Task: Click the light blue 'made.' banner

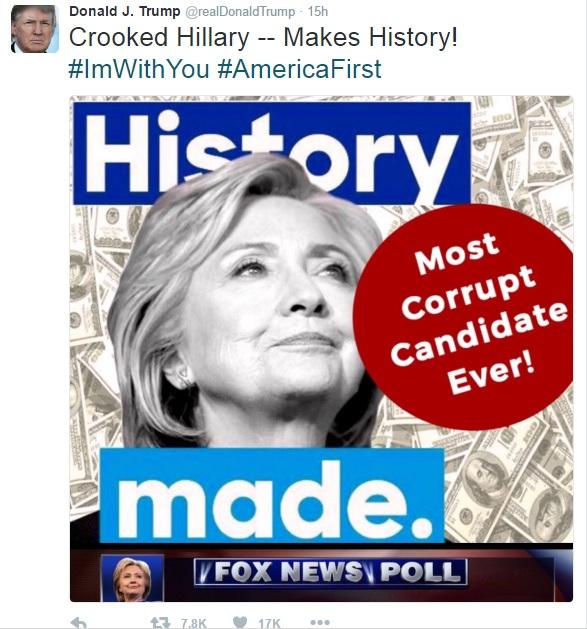Action: point(272,496)
